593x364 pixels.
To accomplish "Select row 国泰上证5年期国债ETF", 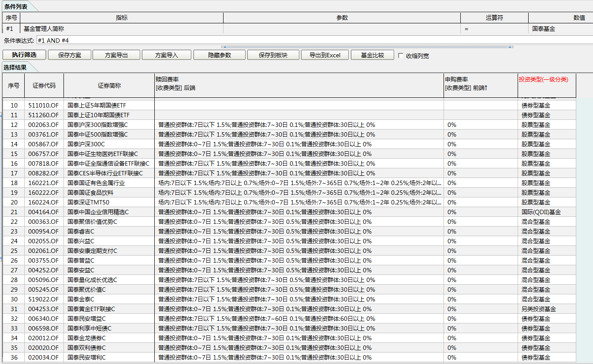I will click(x=289, y=105).
